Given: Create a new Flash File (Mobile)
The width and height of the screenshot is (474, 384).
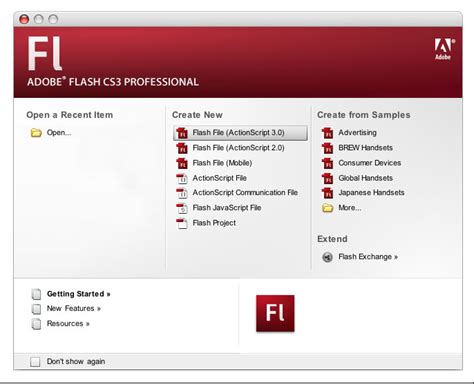Looking at the screenshot, I should click(222, 163).
